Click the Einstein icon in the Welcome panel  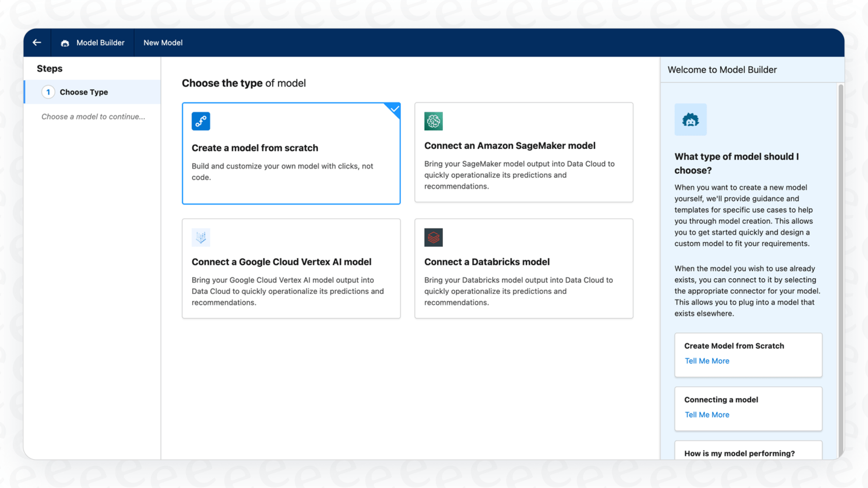690,119
